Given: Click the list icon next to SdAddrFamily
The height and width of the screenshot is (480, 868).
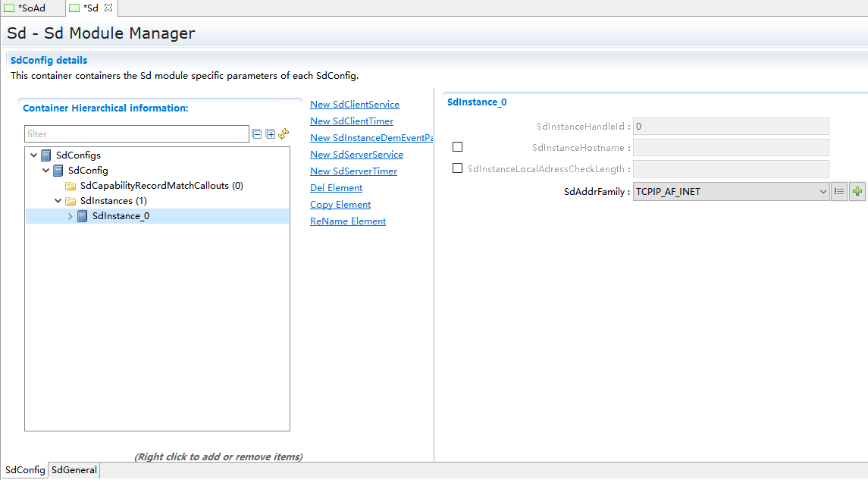Looking at the screenshot, I should point(839,192).
